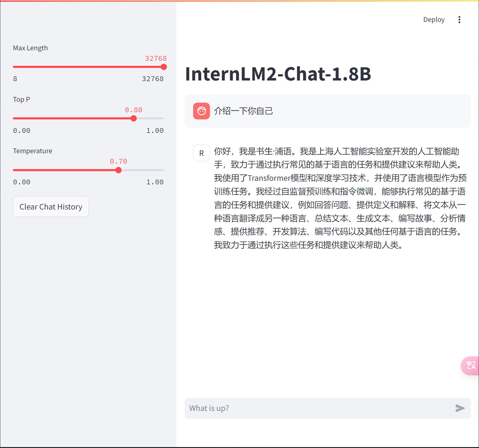Screen dimensions: 479x448
Task: Click the Temperature slider handle
Action: (x=119, y=170)
